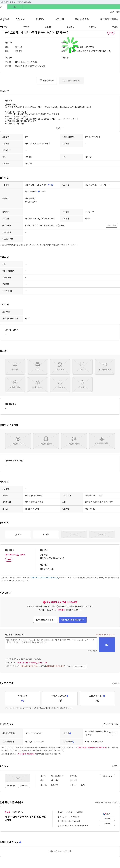Screen dimensions: 120x868
Task: Open the 취업지원 main menu
Action: [x=40, y=19]
